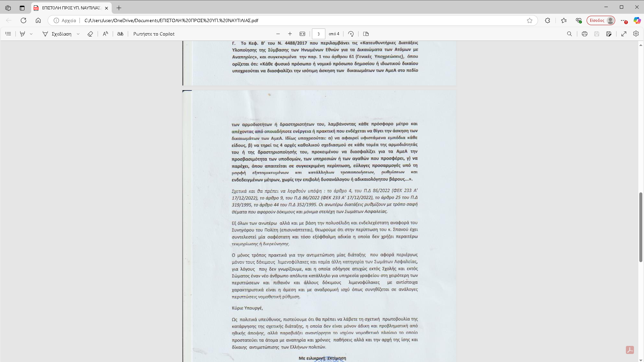The width and height of the screenshot is (644, 362).
Task: Expand the Σχεδίαση draw options chevron
Action: [78, 34]
